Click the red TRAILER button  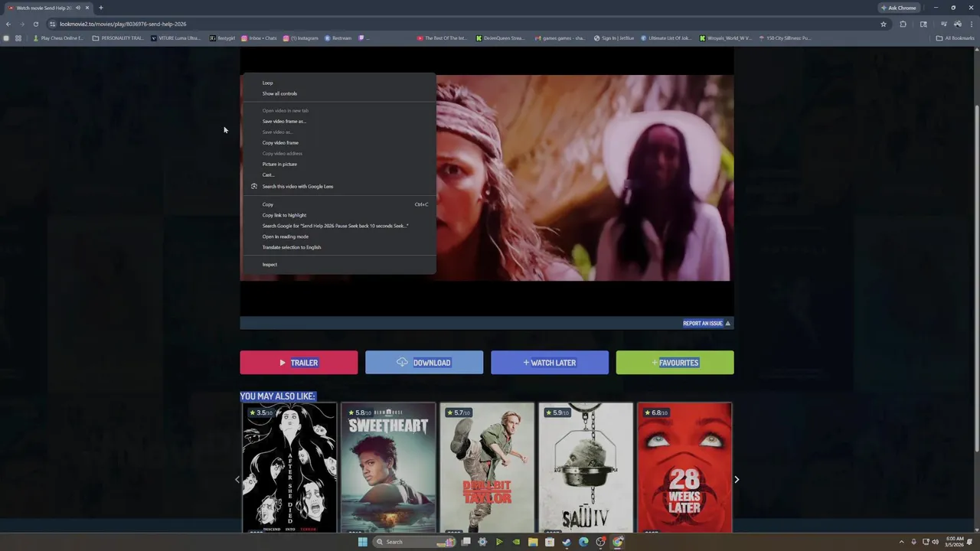coord(299,363)
